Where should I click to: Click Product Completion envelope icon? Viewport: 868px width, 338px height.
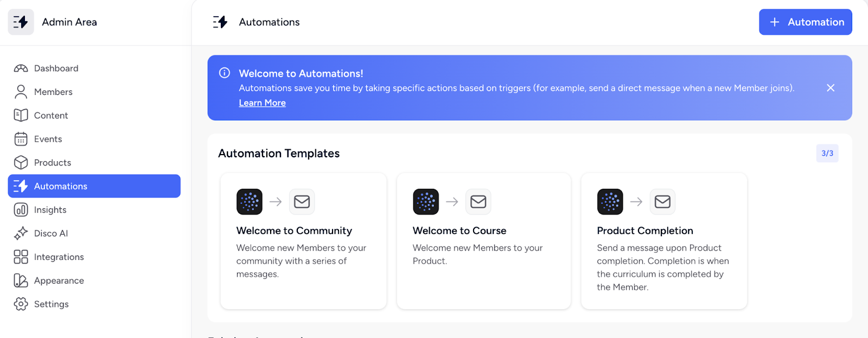(662, 202)
